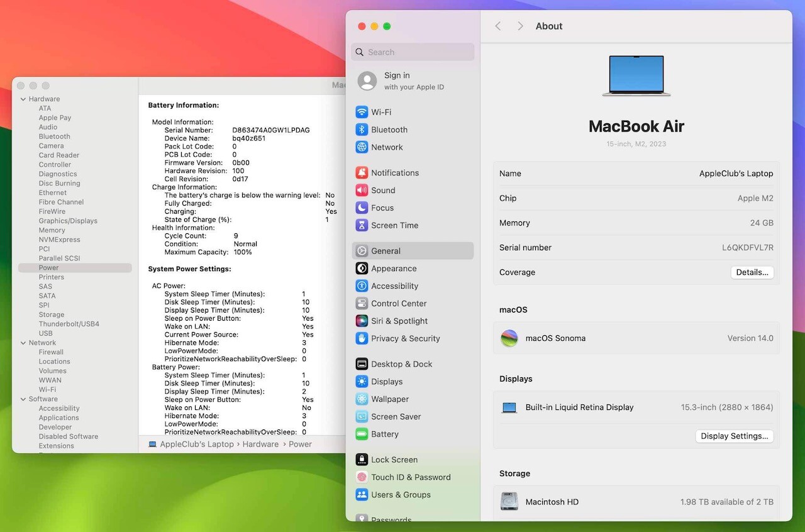Image resolution: width=805 pixels, height=532 pixels.
Task: Go back using the back chevron
Action: click(498, 26)
